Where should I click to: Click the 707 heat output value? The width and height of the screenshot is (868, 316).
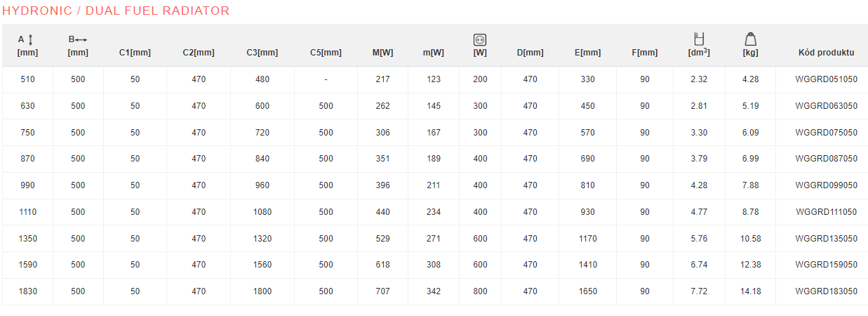382,291
